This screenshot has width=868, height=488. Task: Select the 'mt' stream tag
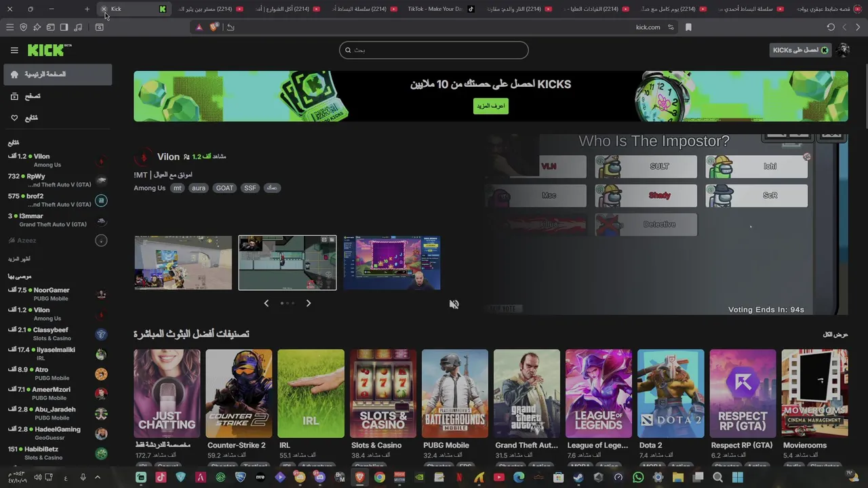(x=177, y=188)
